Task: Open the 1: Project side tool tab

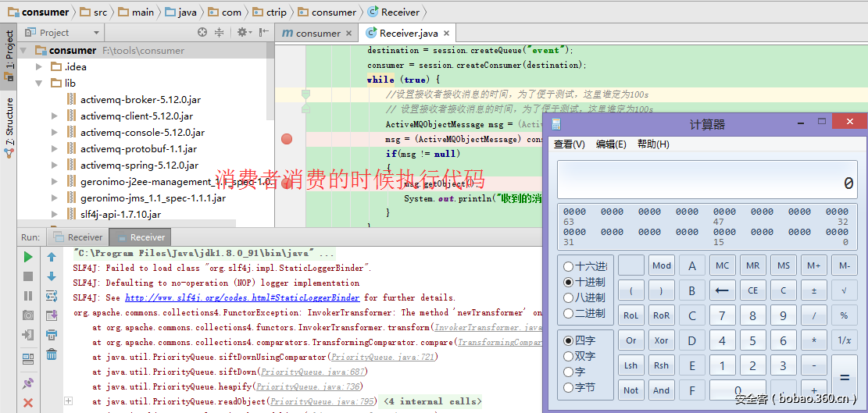Action: tap(9, 56)
